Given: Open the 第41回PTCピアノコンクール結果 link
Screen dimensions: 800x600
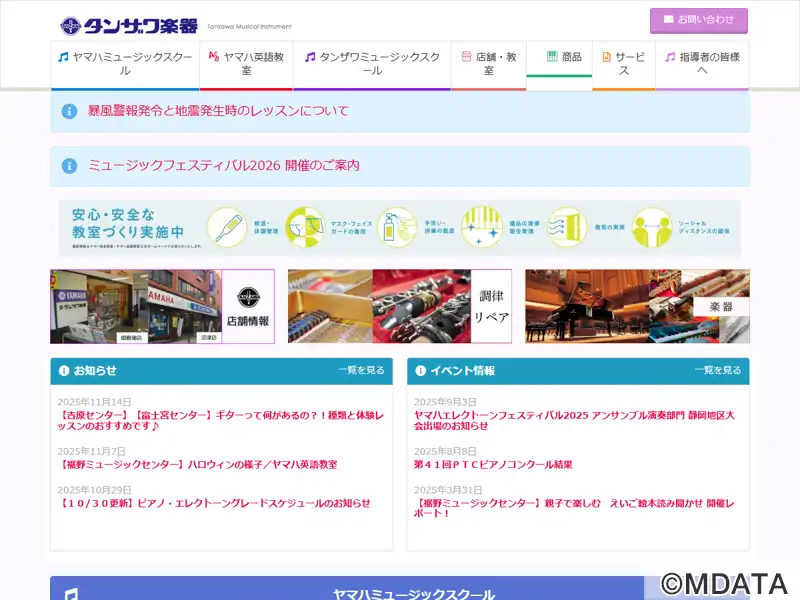Looking at the screenshot, I should pyautogui.click(x=493, y=464).
